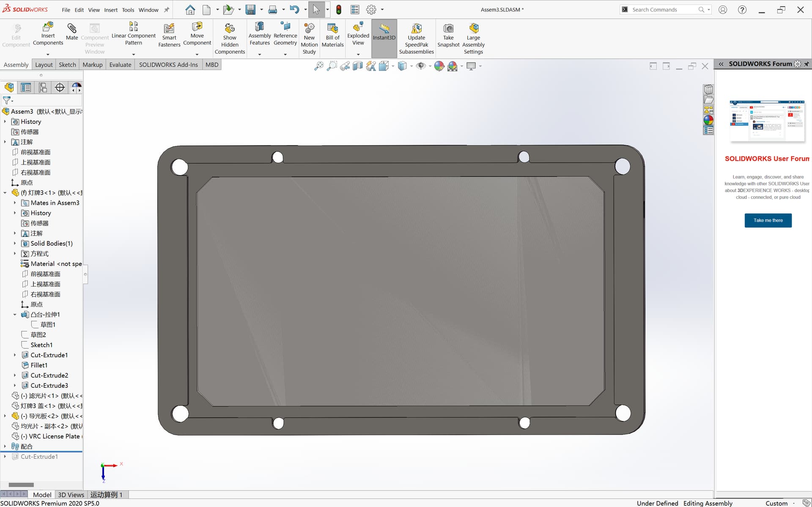812x507 pixels.
Task: Select the Mate tool
Action: tap(72, 32)
